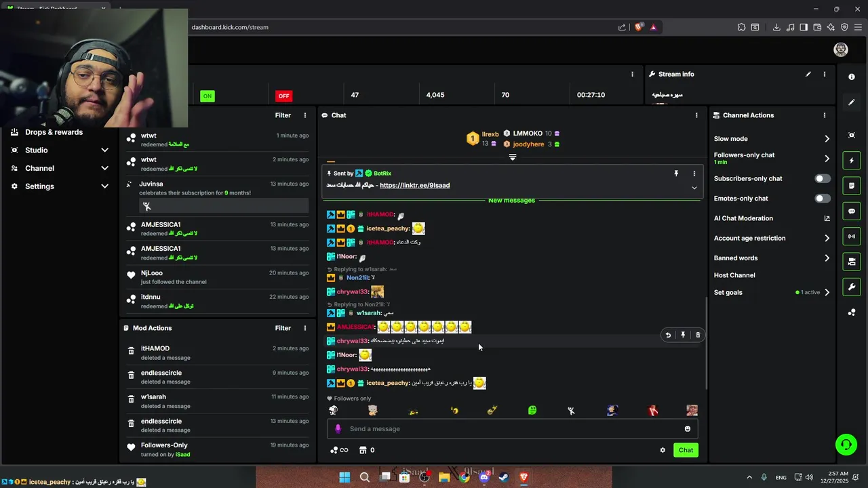Open Brave Wallet icon
This screenshot has height=488, width=868.
tap(817, 27)
